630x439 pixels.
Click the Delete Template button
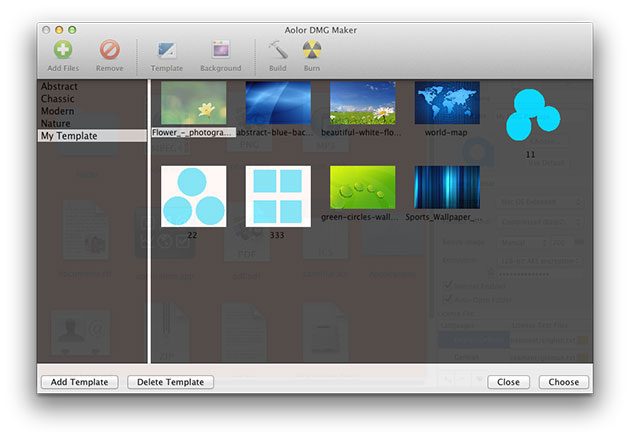(170, 382)
